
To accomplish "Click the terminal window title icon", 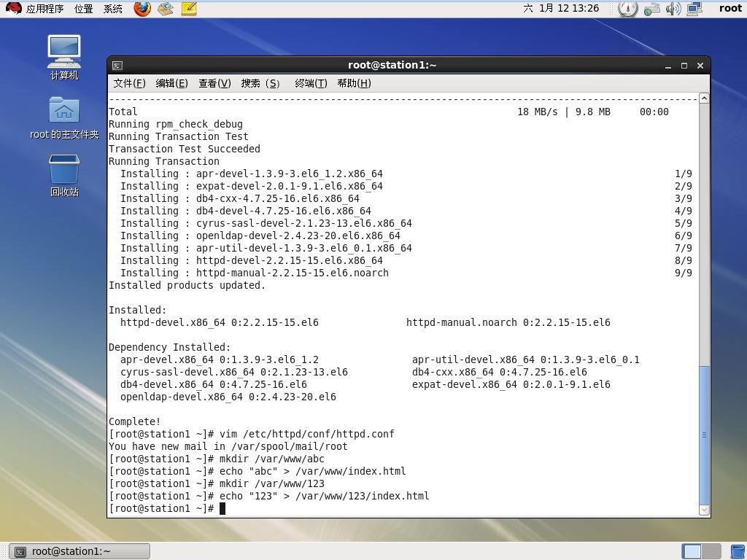I will click(117, 66).
